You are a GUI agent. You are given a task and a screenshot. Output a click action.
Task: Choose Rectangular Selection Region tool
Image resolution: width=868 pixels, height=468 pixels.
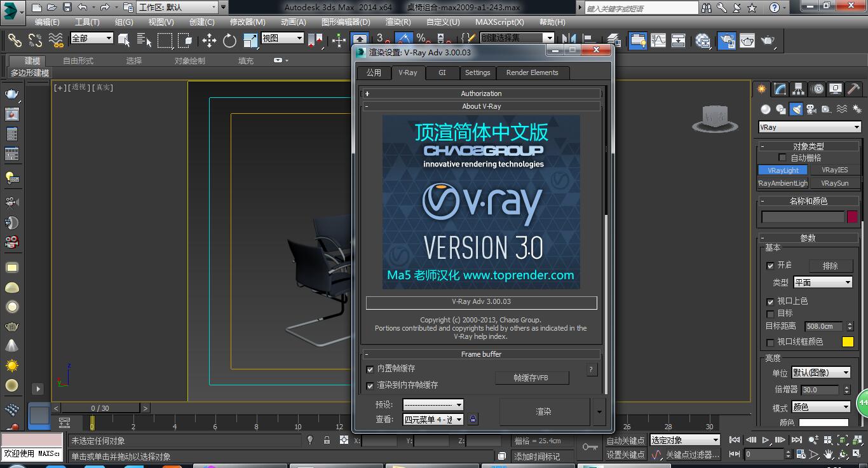click(x=165, y=40)
